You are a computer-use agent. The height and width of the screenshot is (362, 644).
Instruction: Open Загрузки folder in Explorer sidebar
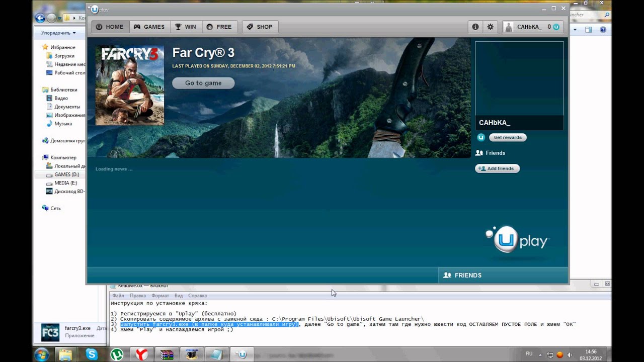coord(60,56)
